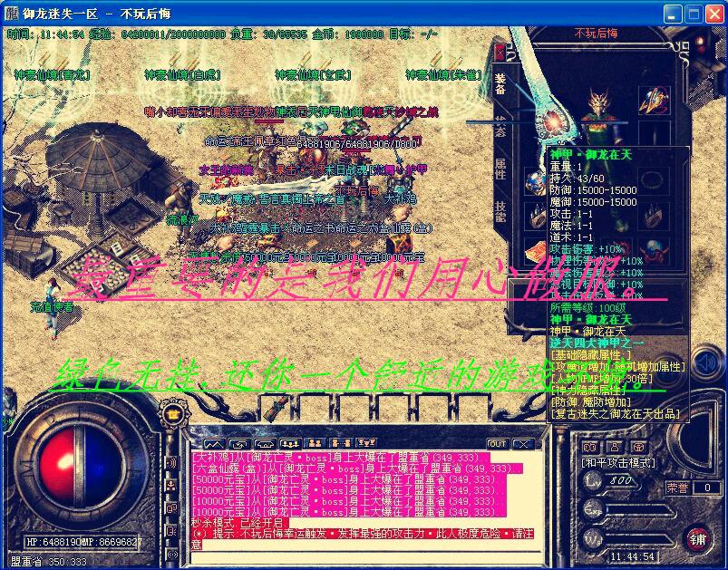Select the helmet slot in equipment panel
Viewport: 728px width, 570px height.
point(655,100)
